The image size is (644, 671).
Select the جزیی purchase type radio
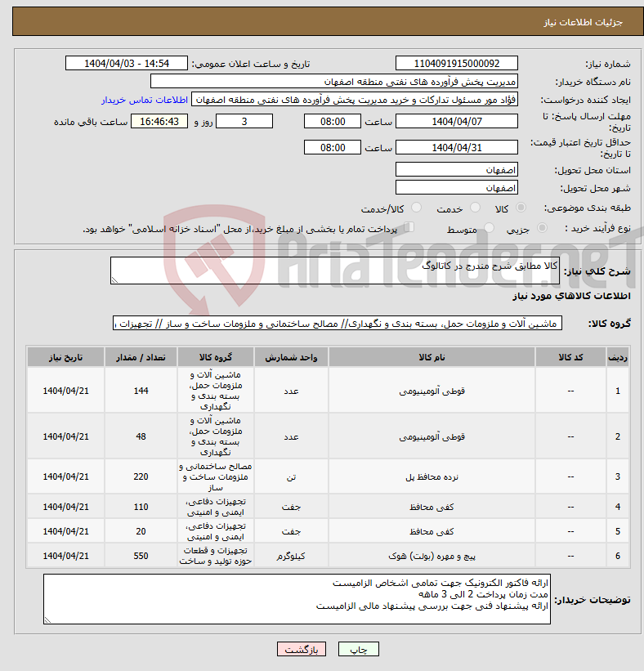542,228
